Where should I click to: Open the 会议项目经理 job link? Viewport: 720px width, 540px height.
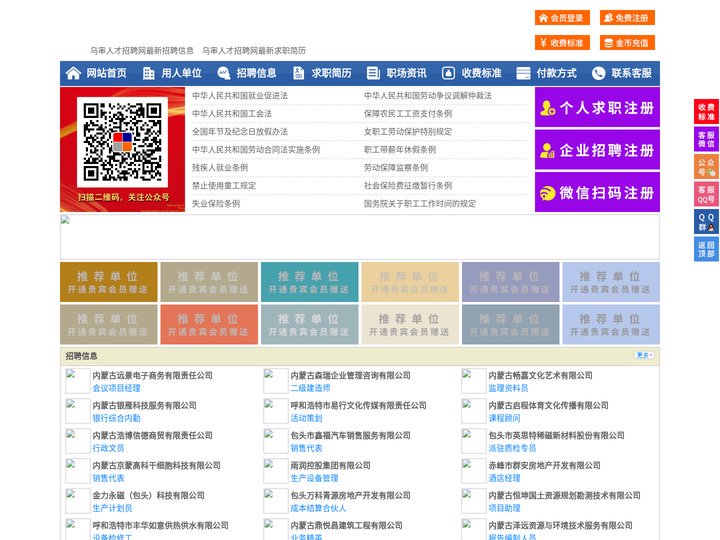(x=117, y=388)
